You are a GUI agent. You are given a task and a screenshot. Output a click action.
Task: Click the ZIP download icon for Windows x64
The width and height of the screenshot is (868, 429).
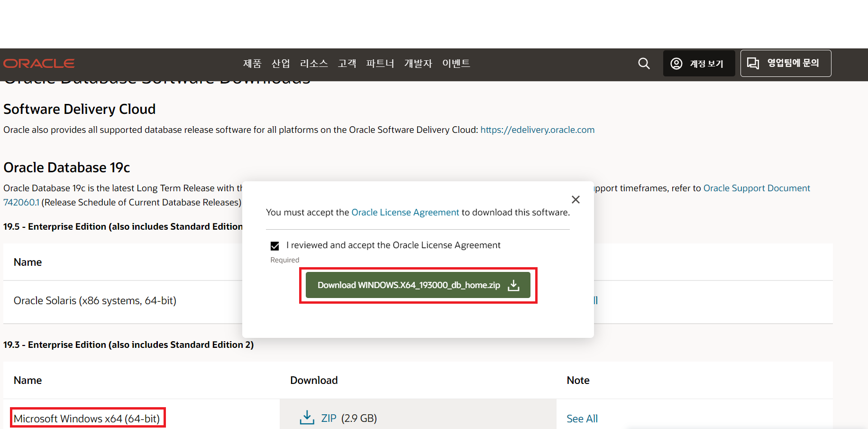(x=307, y=418)
